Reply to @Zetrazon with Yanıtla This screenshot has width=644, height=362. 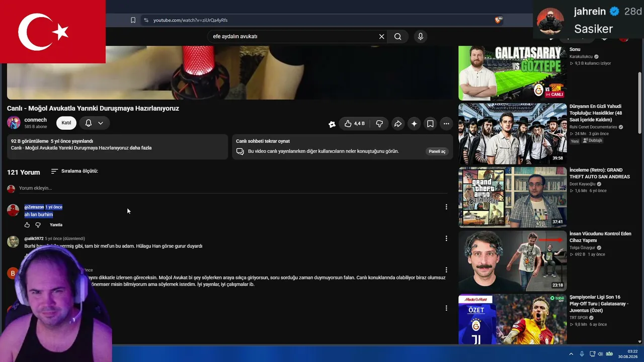pos(56,225)
